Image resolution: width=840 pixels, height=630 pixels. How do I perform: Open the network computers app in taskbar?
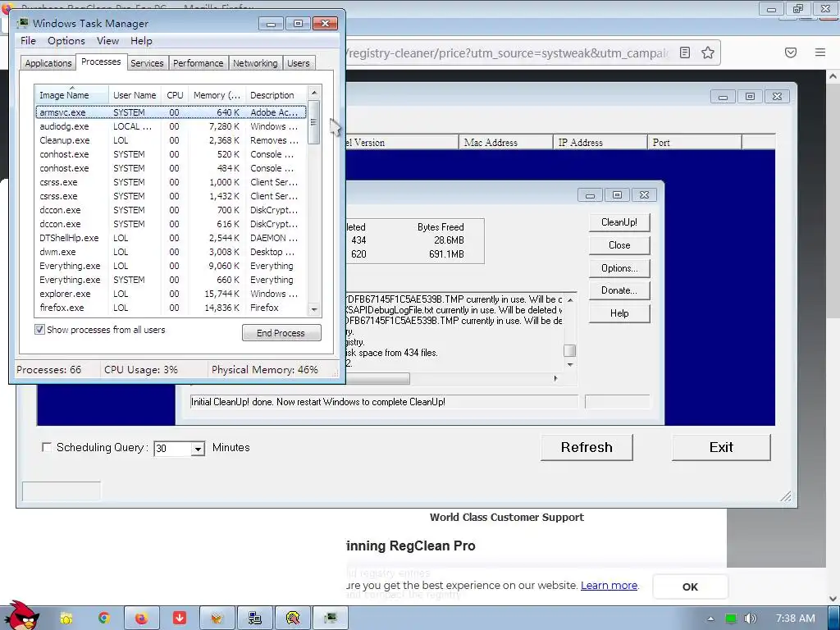pyautogui.click(x=255, y=619)
